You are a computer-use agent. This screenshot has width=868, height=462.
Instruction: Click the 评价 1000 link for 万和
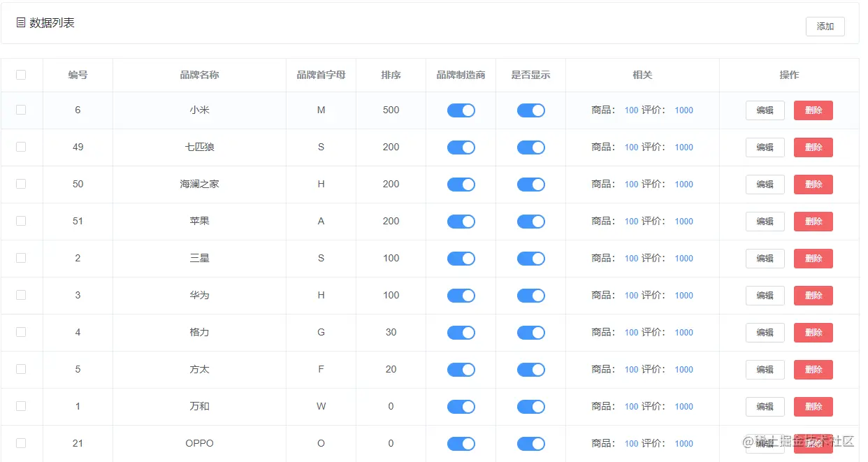click(x=683, y=407)
